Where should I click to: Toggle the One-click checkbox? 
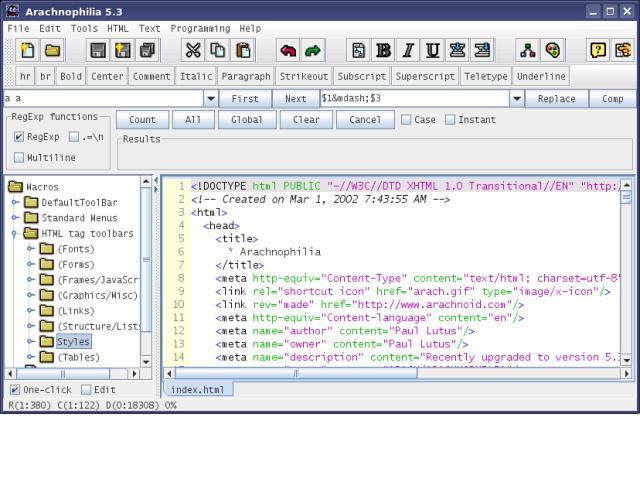[x=15, y=390]
